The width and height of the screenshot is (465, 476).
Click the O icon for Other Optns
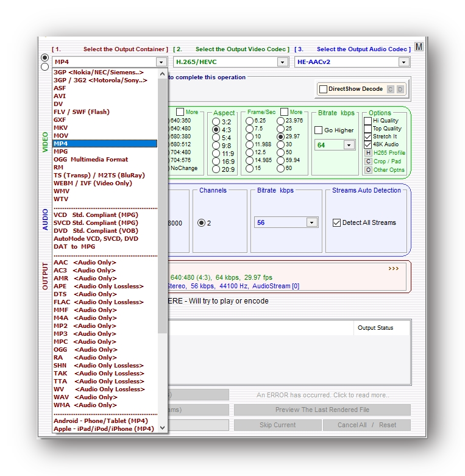click(368, 170)
